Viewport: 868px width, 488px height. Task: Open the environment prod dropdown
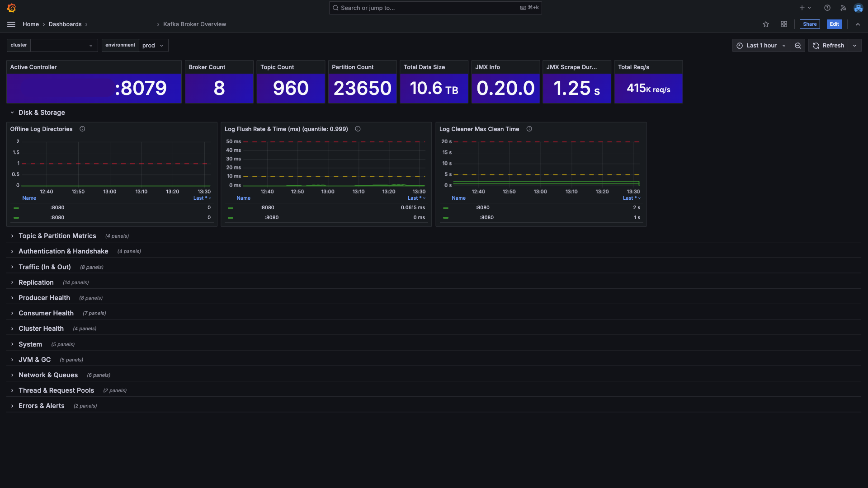[153, 46]
